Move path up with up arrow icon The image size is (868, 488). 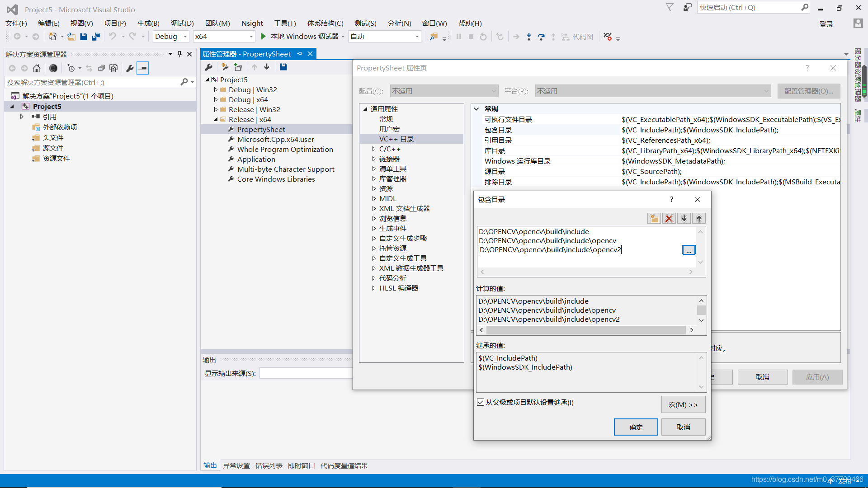[x=699, y=219]
